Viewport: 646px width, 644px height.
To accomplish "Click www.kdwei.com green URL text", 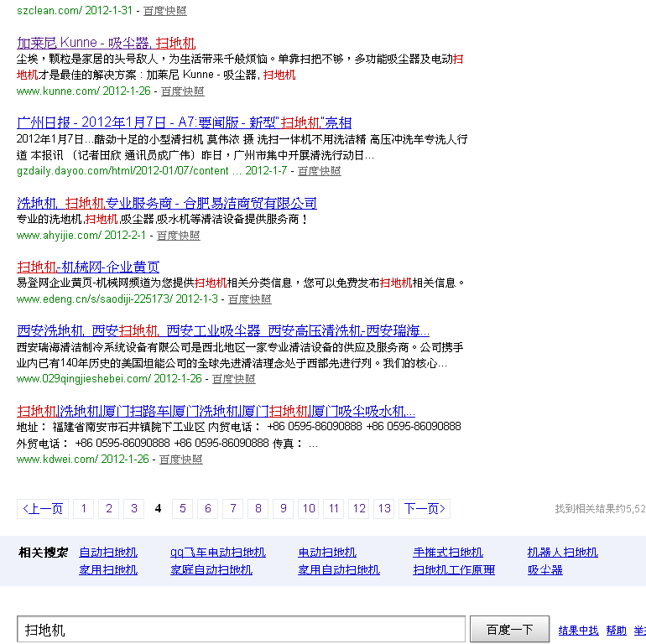I will pyautogui.click(x=57, y=460).
